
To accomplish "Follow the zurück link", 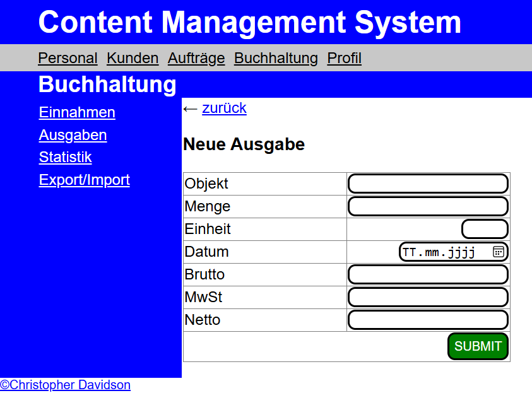I will click(x=224, y=108).
